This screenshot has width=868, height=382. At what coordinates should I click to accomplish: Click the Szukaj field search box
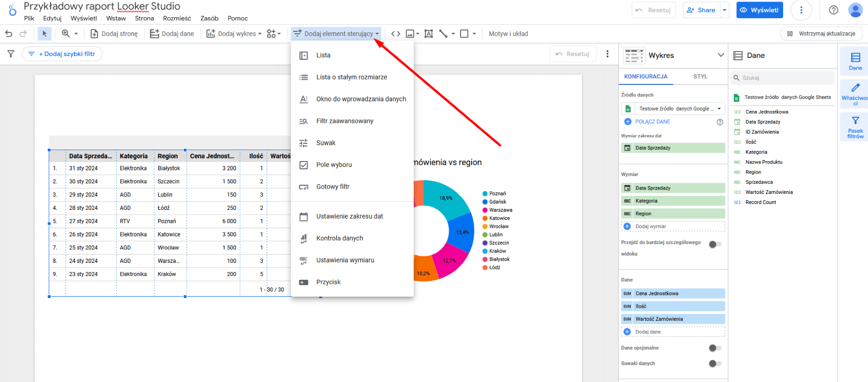click(x=783, y=78)
